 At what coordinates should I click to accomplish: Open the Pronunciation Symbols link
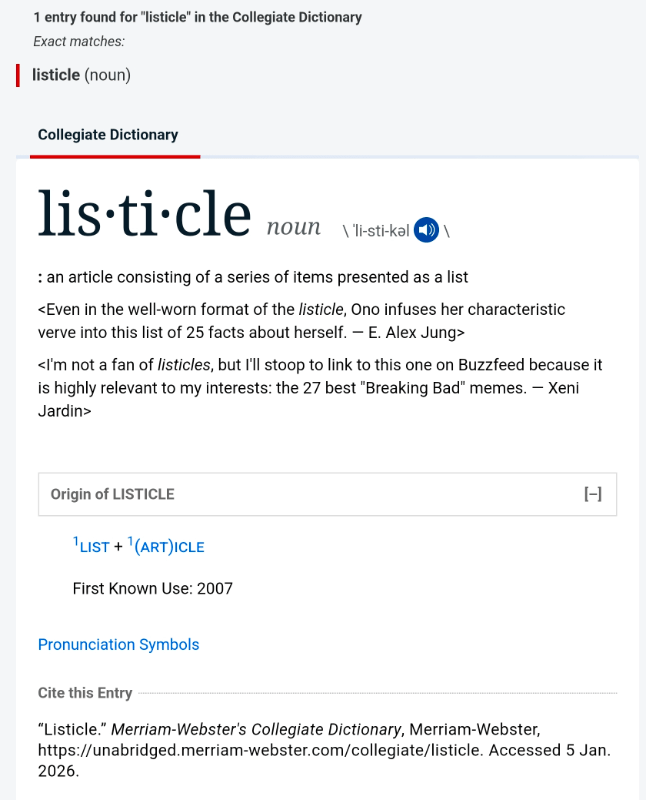(118, 645)
